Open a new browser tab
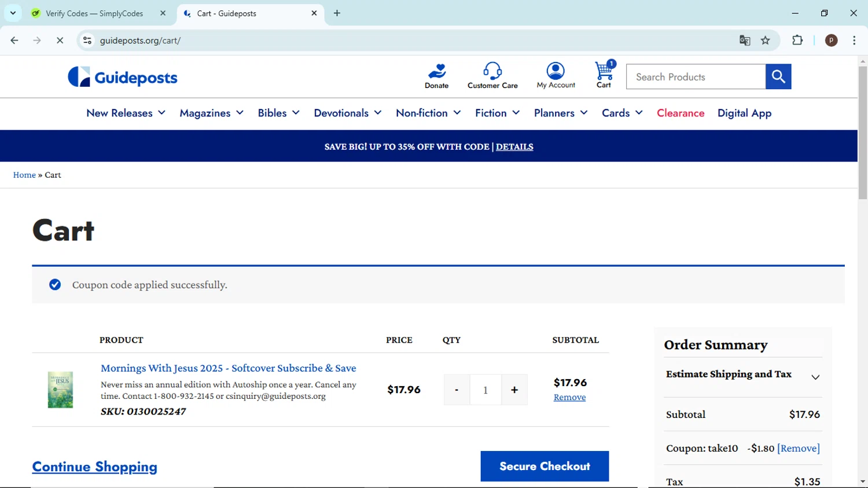 pos(337,13)
